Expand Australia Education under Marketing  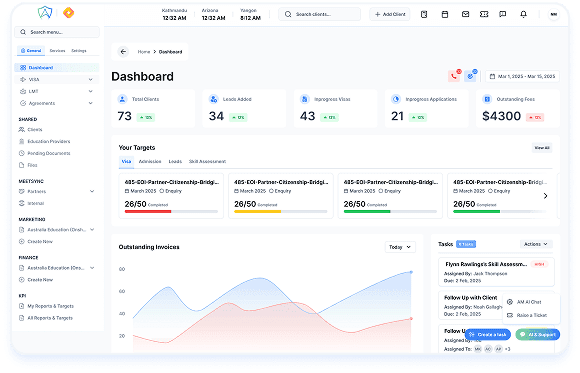(57, 230)
